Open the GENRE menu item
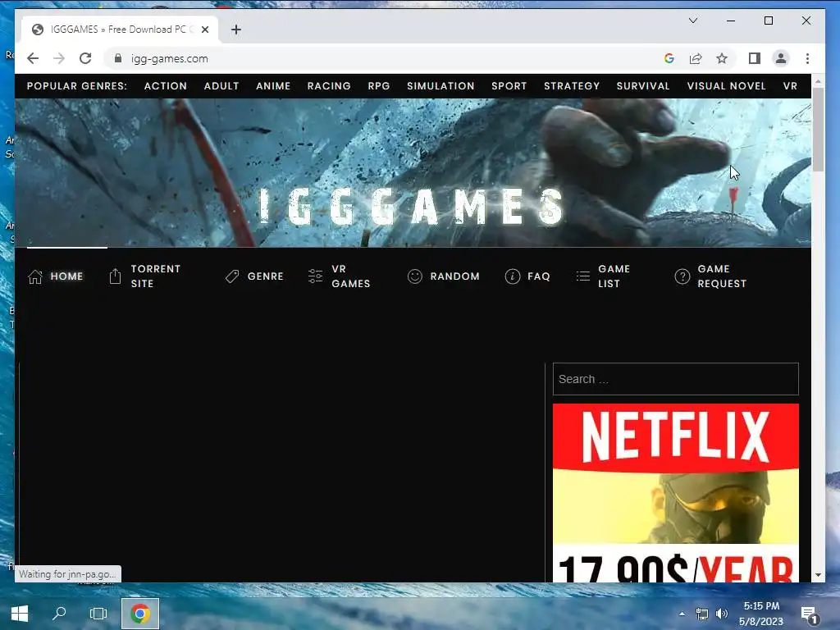 [x=265, y=276]
